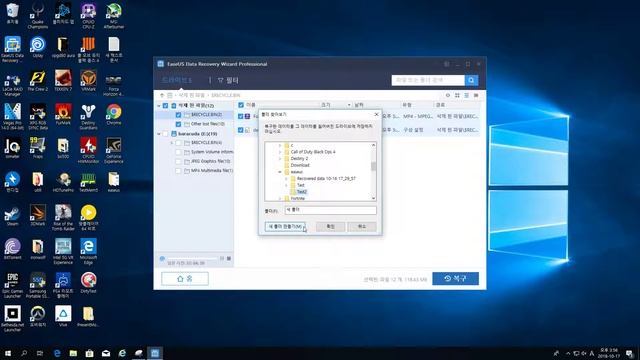Check the System Volume Information checkbox
Image resolution: width=640 pixels, height=360 pixels.
pyautogui.click(x=178, y=152)
